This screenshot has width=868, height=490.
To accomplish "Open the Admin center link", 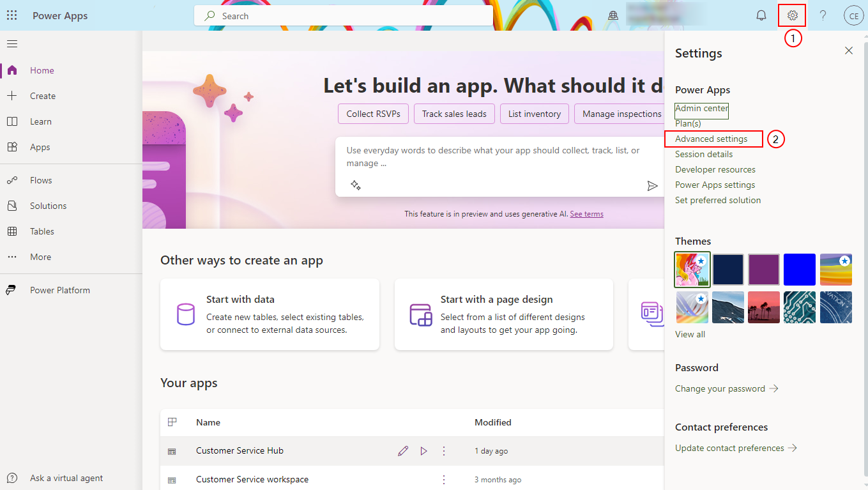I will pyautogui.click(x=701, y=108).
